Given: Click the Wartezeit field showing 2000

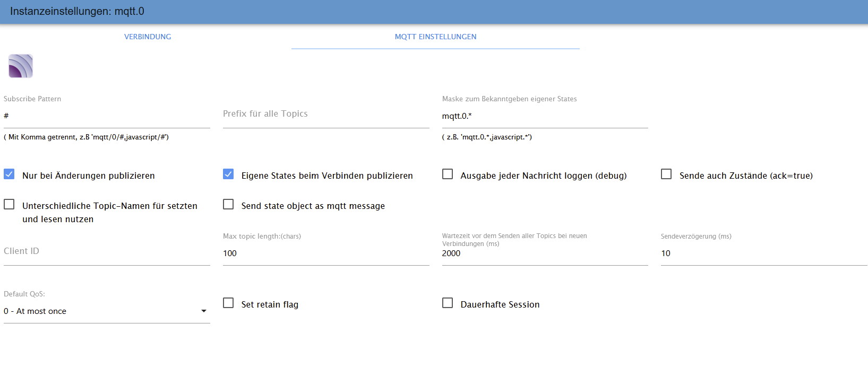Looking at the screenshot, I should [545, 253].
